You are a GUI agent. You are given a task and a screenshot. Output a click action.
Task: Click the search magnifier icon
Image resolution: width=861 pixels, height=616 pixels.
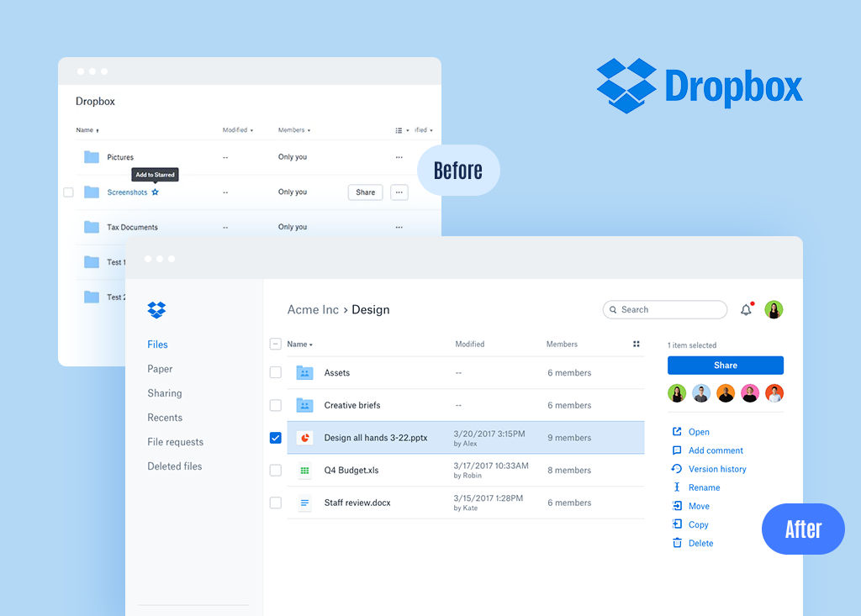coord(613,309)
